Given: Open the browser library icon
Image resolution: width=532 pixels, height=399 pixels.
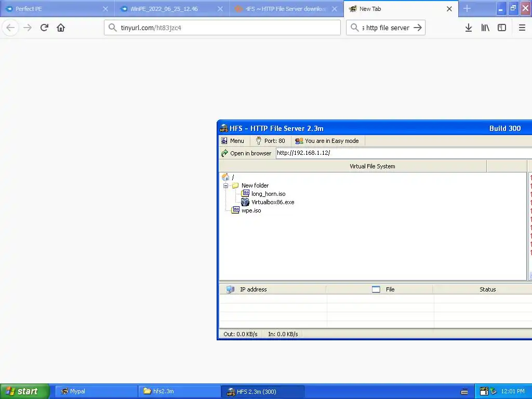Looking at the screenshot, I should pyautogui.click(x=485, y=28).
